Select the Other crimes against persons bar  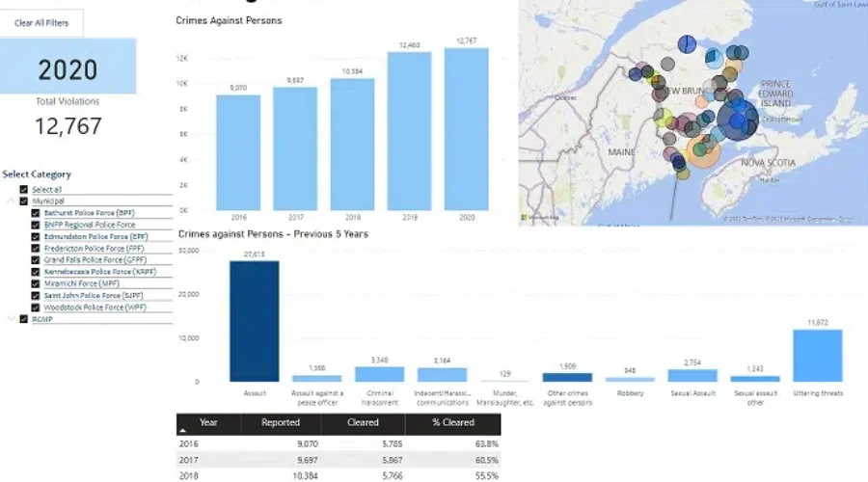click(567, 378)
